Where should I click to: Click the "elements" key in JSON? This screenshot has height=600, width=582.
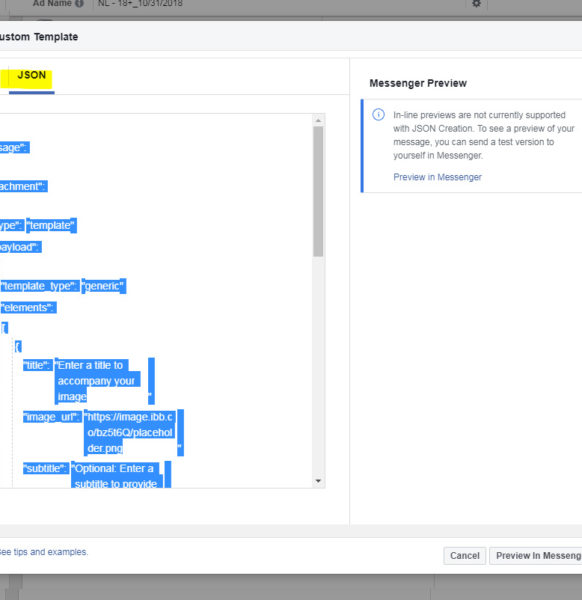(28, 308)
